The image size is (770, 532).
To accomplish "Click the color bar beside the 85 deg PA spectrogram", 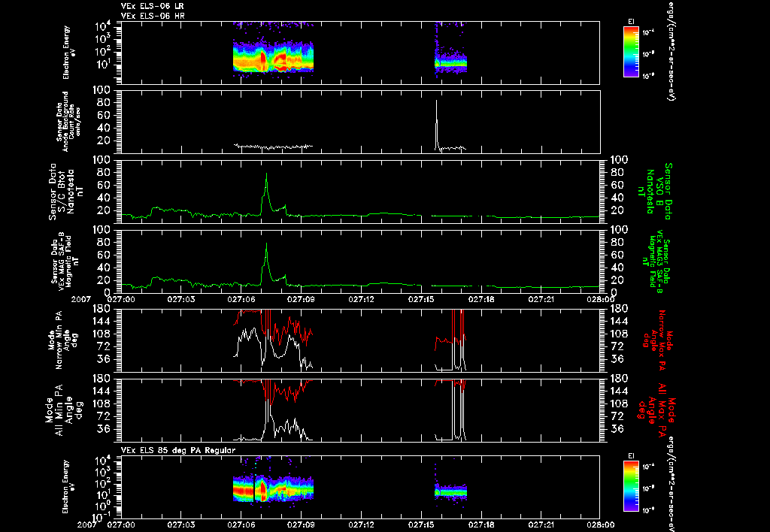I will click(631, 486).
